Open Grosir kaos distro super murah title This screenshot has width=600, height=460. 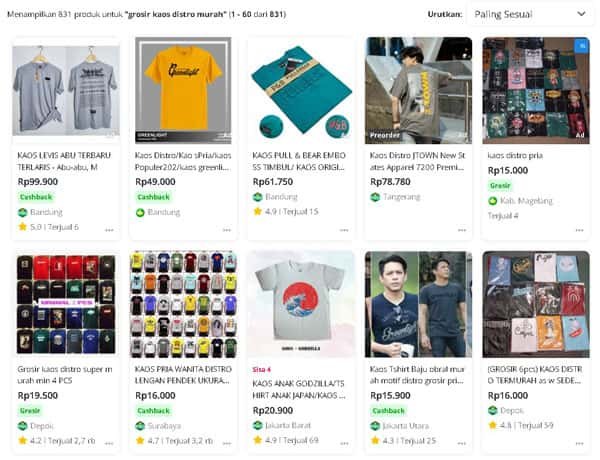coord(65,375)
